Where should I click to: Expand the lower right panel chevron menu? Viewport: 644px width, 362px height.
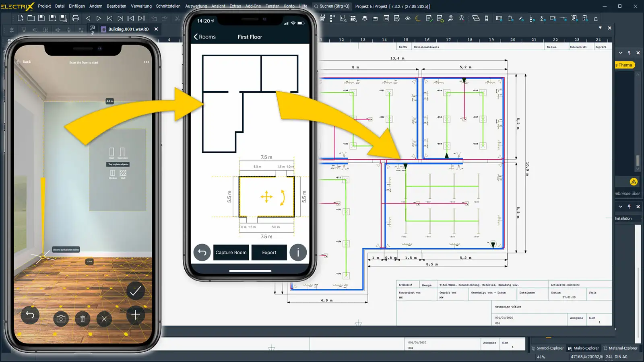point(621,206)
